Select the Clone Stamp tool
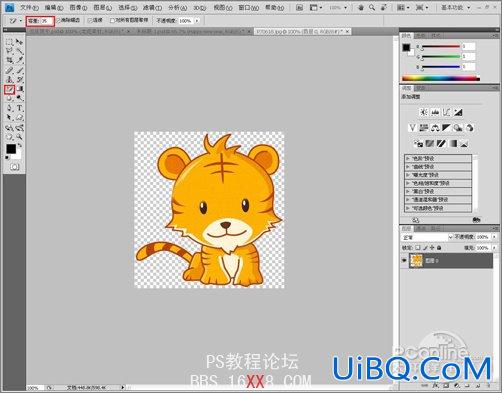Image resolution: width=502 pixels, height=393 pixels. tap(9, 80)
